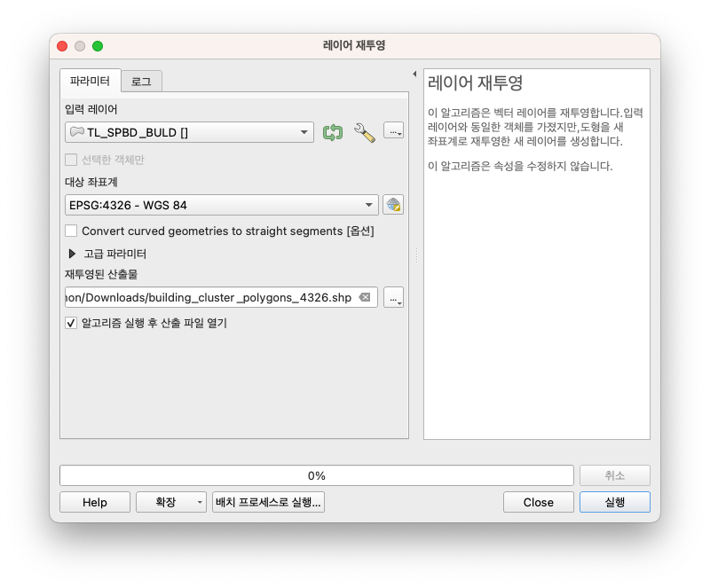Click the splitter handle between parameters and help
The width and height of the screenshot is (710, 588).
click(416, 255)
